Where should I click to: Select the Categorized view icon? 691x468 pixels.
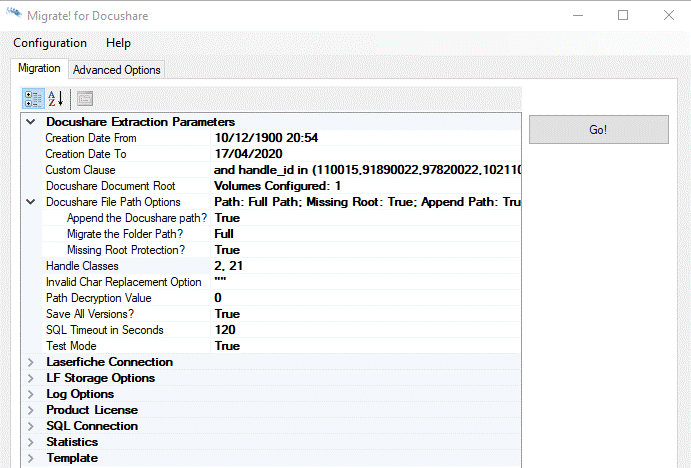coord(33,99)
